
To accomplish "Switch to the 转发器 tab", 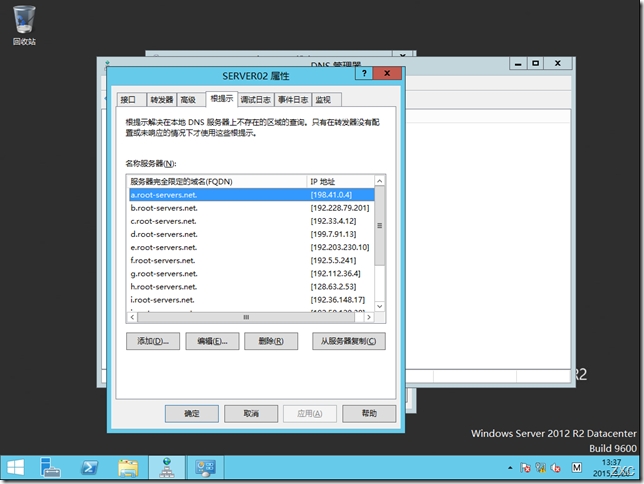I will pyautogui.click(x=161, y=100).
